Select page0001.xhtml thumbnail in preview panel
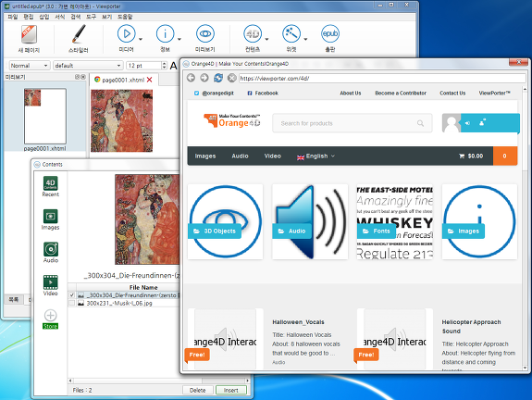 [x=45, y=116]
